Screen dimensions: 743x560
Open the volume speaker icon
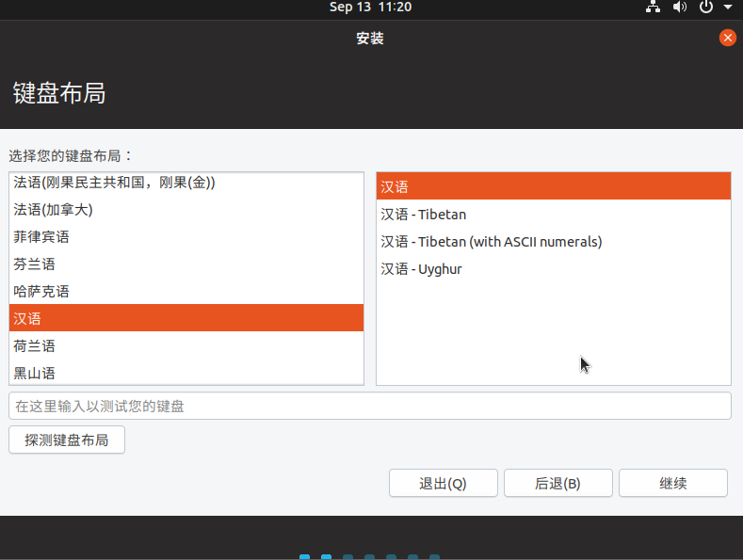point(680,7)
